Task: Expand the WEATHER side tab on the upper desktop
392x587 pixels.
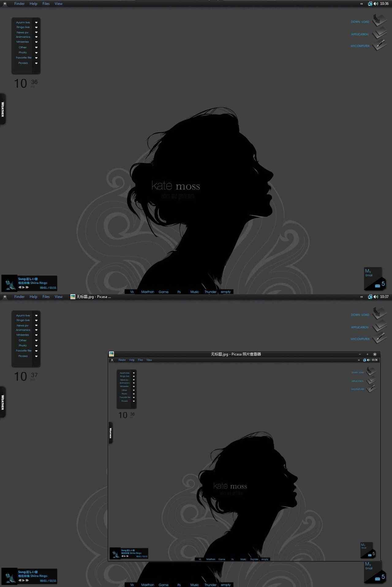Action: point(3,109)
